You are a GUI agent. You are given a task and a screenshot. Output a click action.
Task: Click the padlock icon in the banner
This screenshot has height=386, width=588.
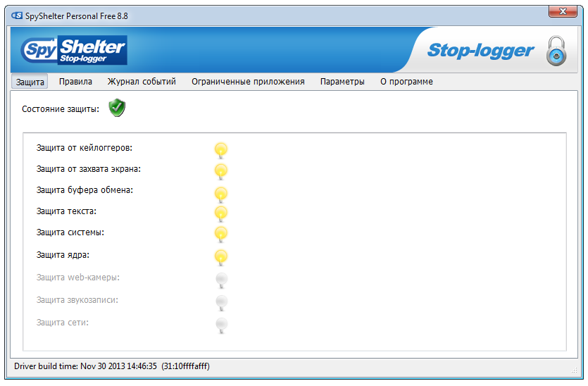556,51
